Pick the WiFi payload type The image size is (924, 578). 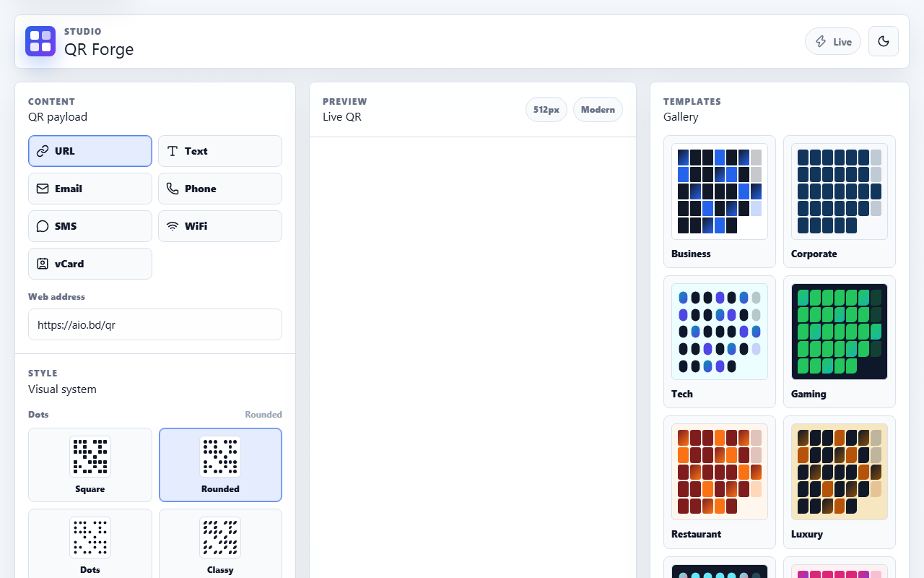tap(220, 226)
